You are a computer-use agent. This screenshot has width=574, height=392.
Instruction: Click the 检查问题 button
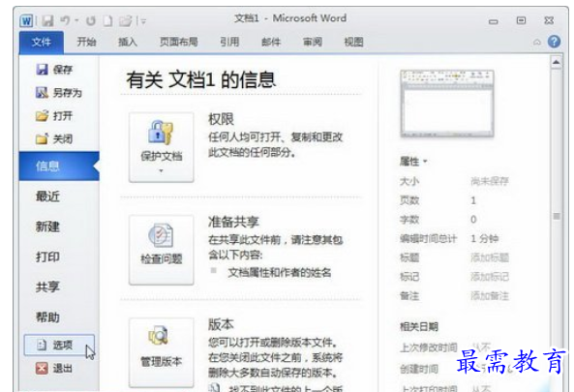click(x=161, y=250)
